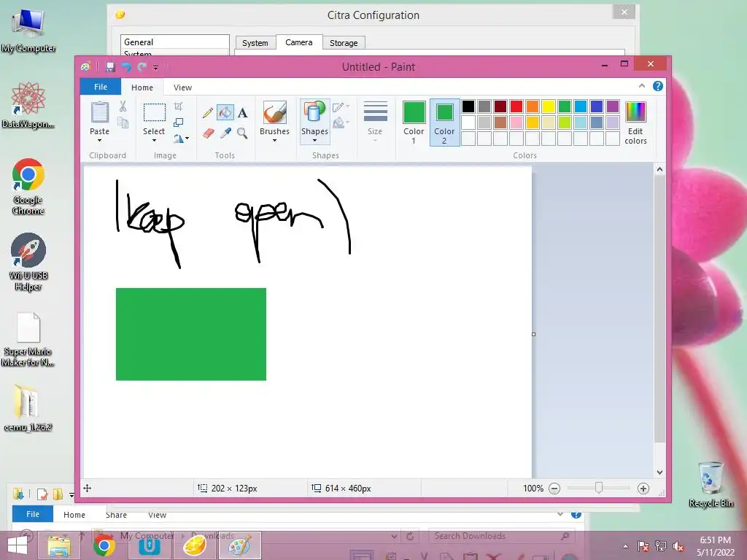Open the File menu in Paint
The image size is (747, 560).
point(101,87)
